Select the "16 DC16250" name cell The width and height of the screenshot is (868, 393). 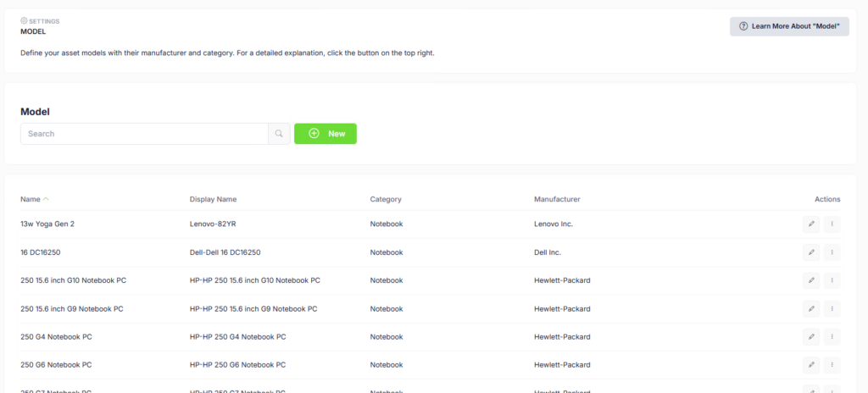(42, 252)
